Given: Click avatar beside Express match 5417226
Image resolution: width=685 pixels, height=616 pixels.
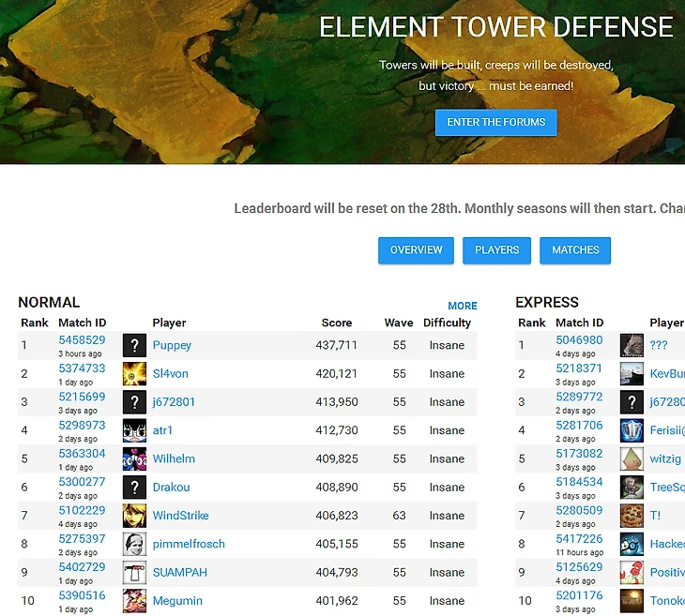Looking at the screenshot, I should pos(632,544).
